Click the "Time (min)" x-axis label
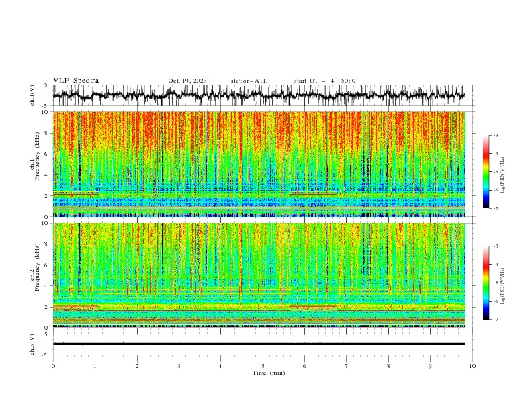The image size is (532, 411). click(269, 373)
